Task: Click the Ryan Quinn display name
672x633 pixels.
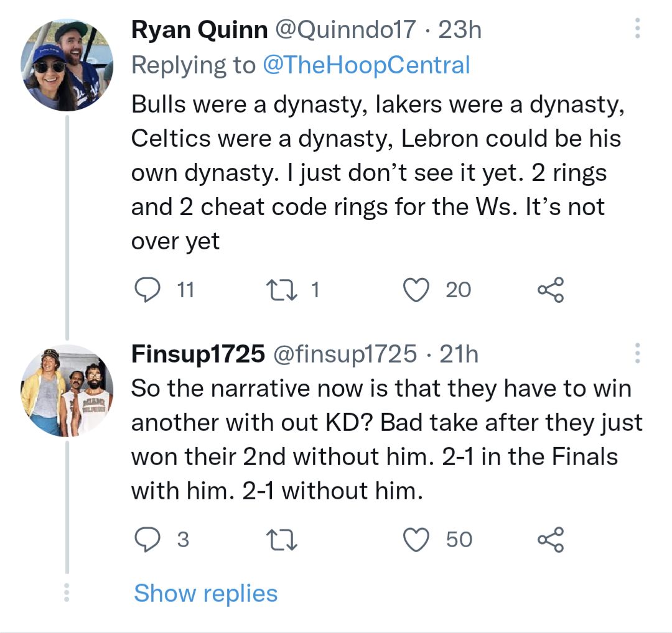Action: click(199, 30)
